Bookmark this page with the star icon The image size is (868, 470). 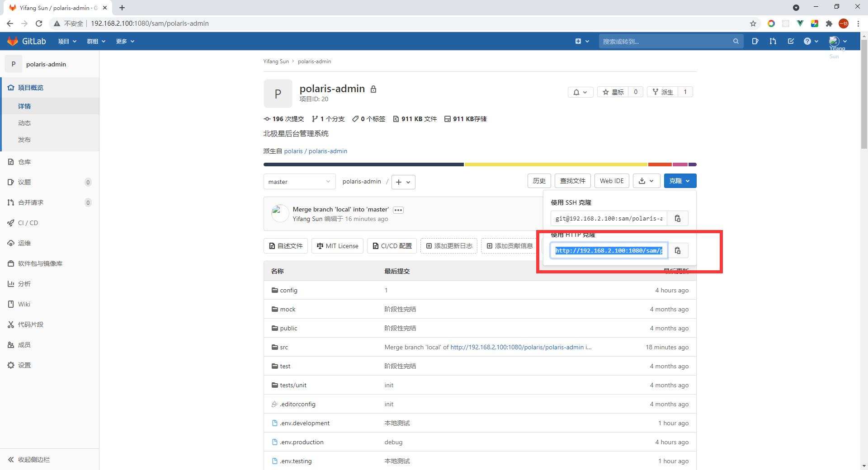(x=753, y=23)
